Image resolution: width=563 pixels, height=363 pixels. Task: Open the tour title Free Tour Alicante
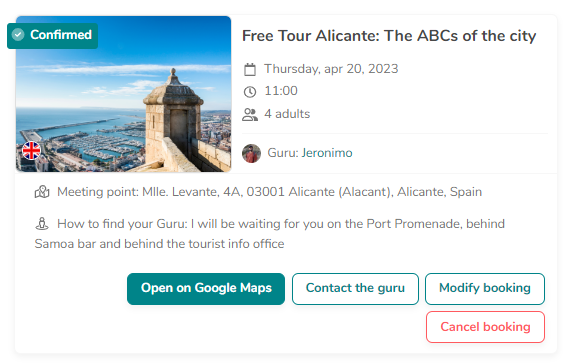point(389,36)
